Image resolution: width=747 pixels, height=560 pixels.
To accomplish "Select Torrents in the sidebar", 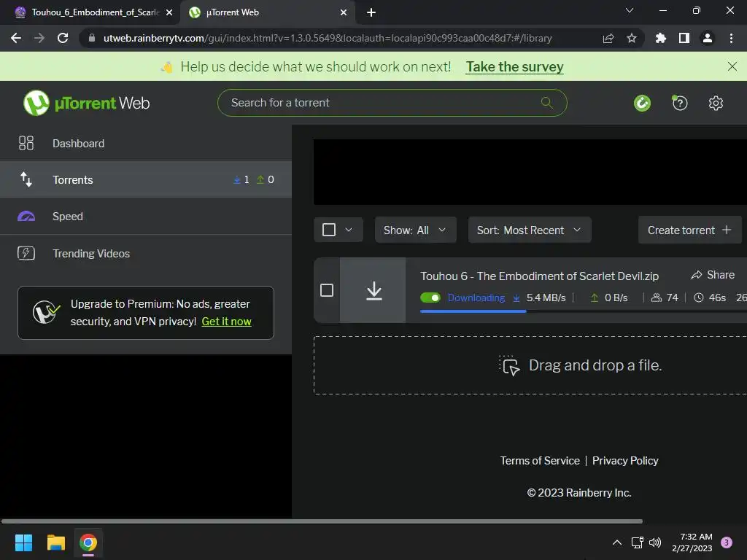I will point(146,179).
